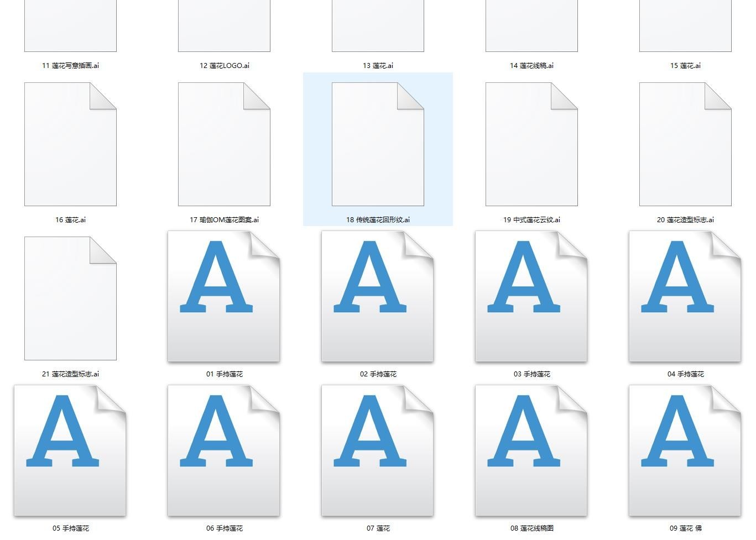
Task: Click the file name 13 莲花.ai
Action: (x=378, y=65)
